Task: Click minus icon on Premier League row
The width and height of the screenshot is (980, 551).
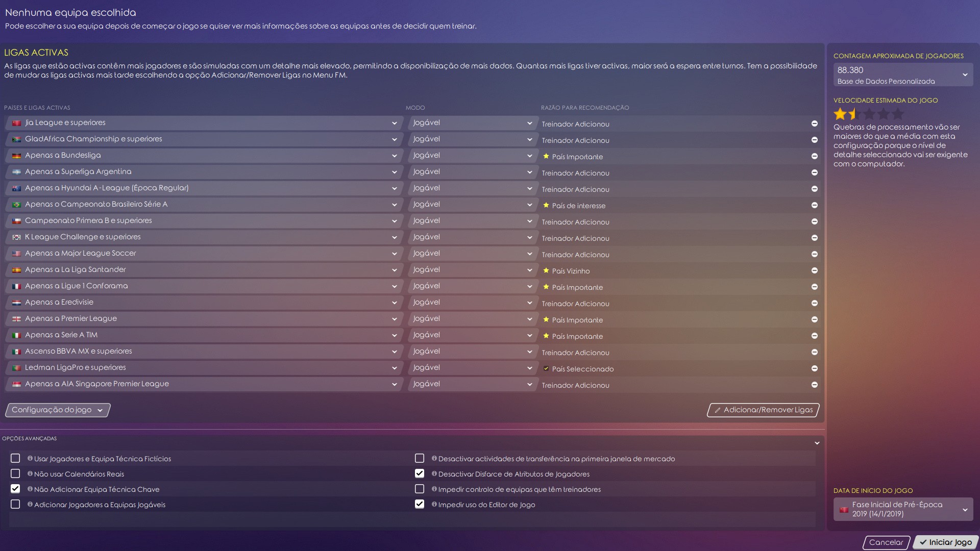Action: click(815, 319)
